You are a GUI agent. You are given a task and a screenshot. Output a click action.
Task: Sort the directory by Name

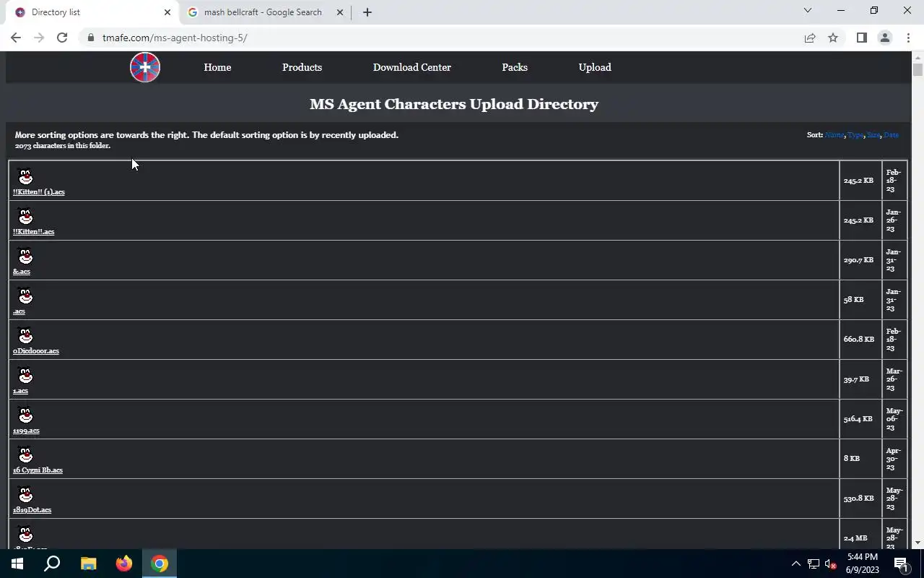pos(834,135)
